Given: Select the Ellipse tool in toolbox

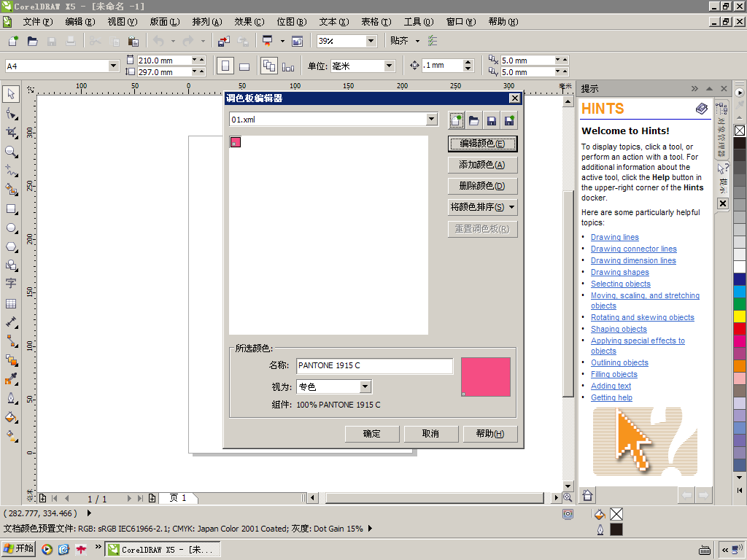Looking at the screenshot, I should [x=11, y=228].
